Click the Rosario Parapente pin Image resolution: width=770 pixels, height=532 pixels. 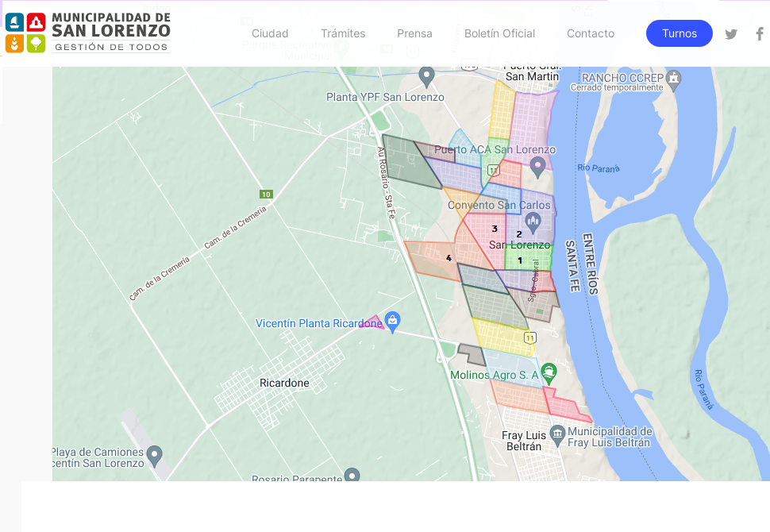click(x=352, y=475)
